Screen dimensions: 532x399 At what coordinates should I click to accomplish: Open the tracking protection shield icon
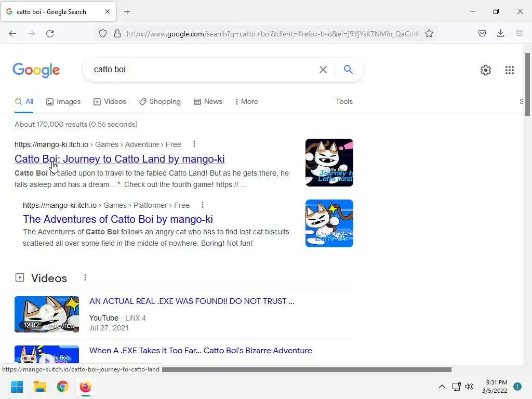[x=103, y=34]
